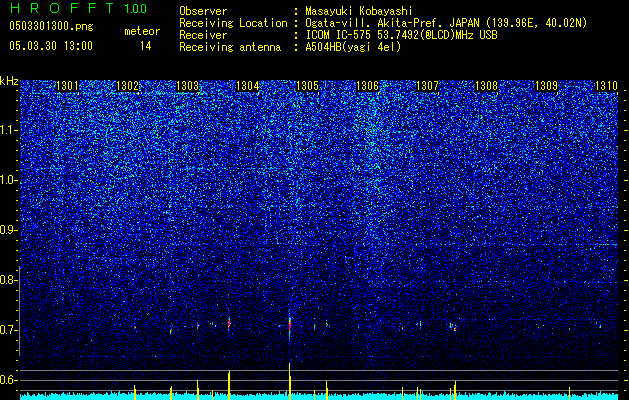Click the 'meteor' label
629x400 pixels.
[142, 31]
